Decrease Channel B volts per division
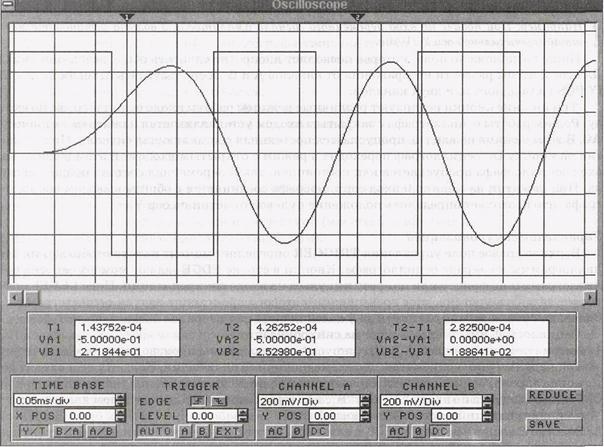Viewport: 604px width, 447px height. click(487, 405)
